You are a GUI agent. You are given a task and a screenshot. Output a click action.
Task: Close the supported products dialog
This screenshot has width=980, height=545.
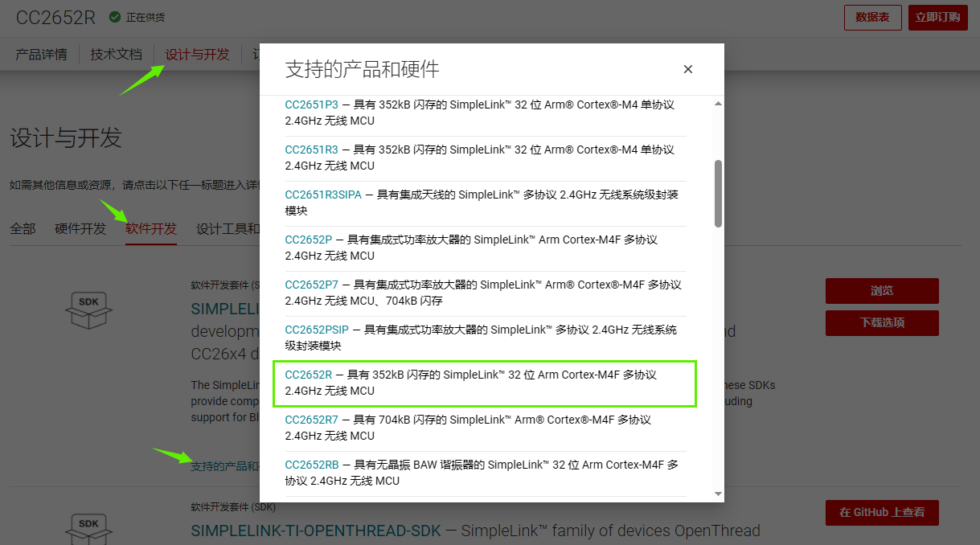pos(688,69)
